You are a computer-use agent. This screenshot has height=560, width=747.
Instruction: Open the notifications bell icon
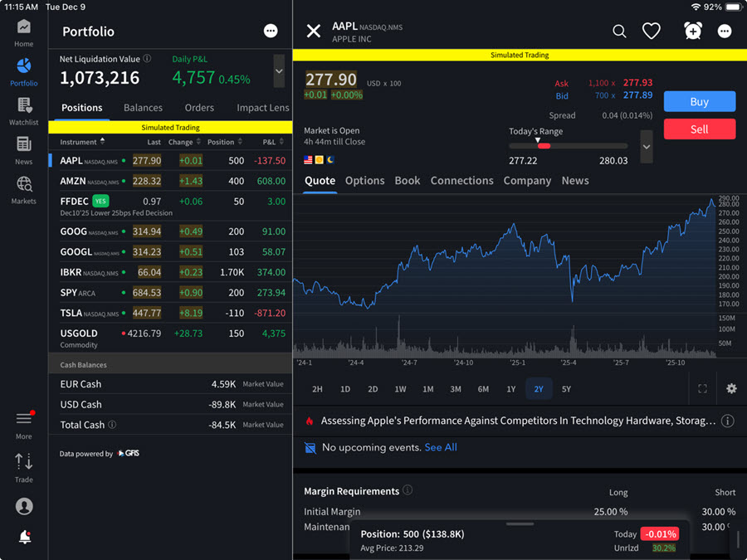24,538
